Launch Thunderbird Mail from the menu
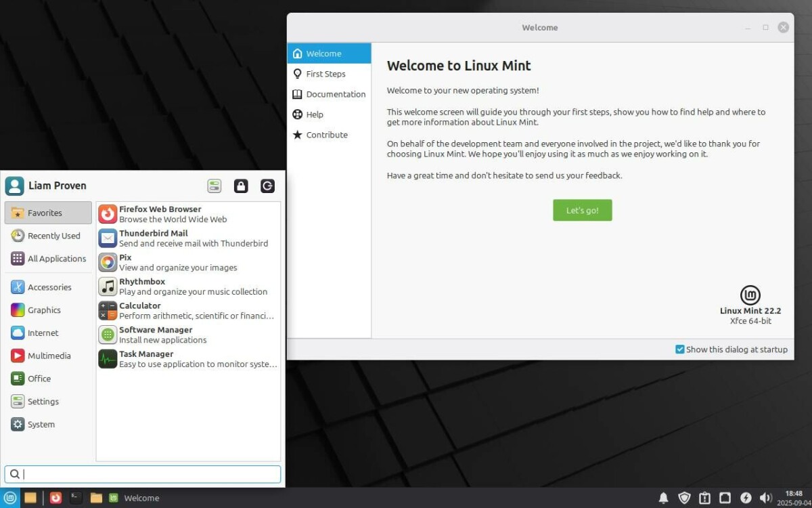 pos(188,238)
